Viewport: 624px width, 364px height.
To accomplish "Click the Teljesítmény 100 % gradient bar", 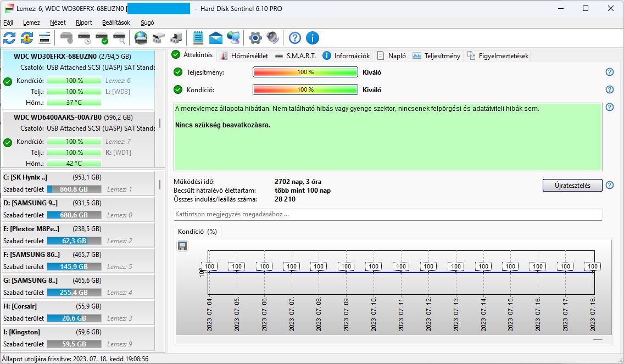I will 305,72.
